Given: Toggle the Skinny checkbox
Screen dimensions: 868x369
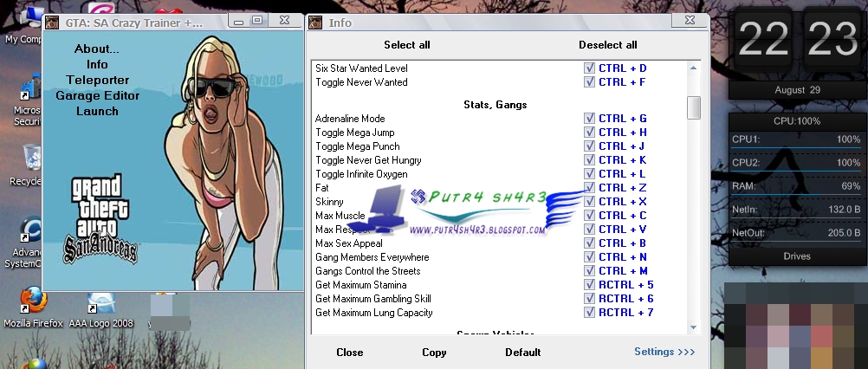Looking at the screenshot, I should coord(589,201).
